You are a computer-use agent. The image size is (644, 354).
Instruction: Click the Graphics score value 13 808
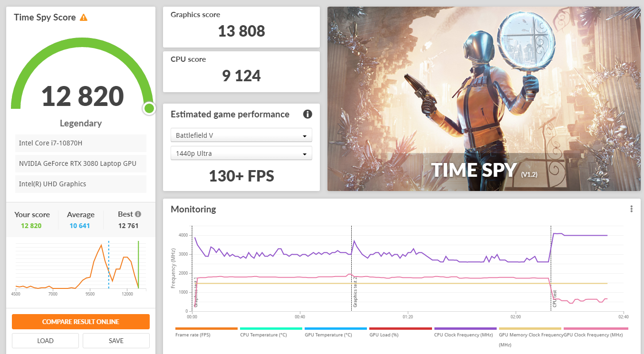click(x=241, y=31)
